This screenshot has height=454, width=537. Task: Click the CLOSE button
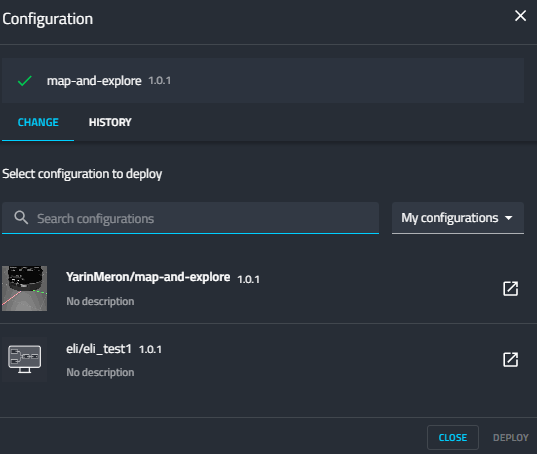point(453,437)
